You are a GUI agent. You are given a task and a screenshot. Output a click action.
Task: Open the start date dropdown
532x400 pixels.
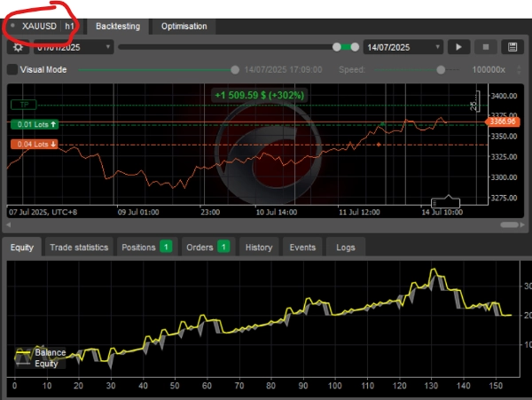[74, 47]
